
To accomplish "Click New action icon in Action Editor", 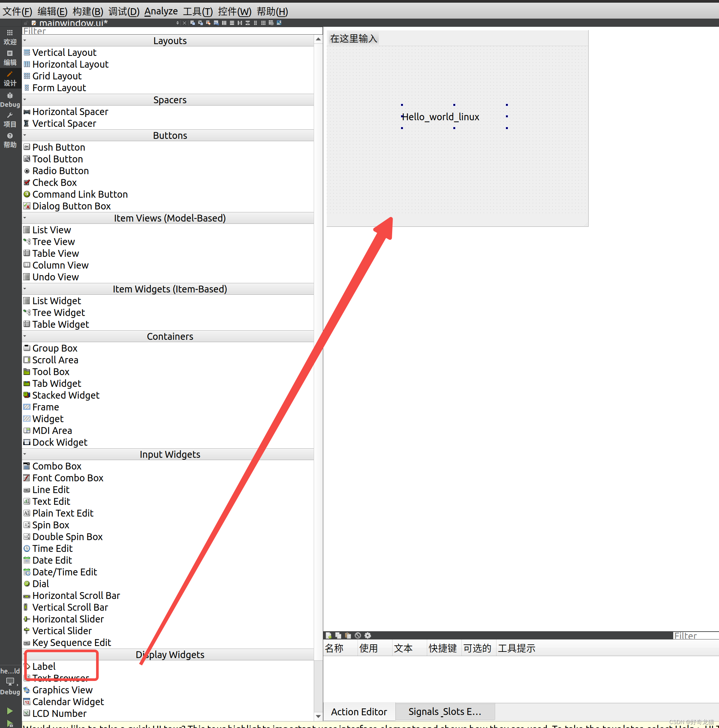I will pyautogui.click(x=328, y=636).
